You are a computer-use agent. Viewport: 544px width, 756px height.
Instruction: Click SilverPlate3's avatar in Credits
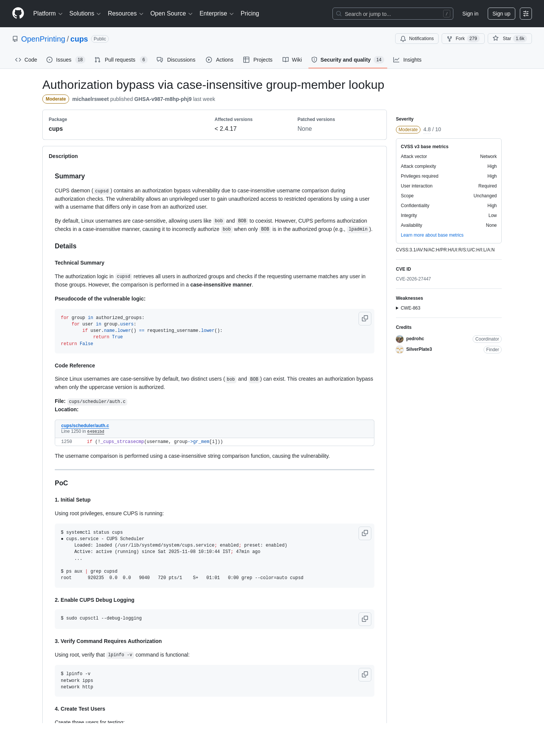[x=400, y=350]
